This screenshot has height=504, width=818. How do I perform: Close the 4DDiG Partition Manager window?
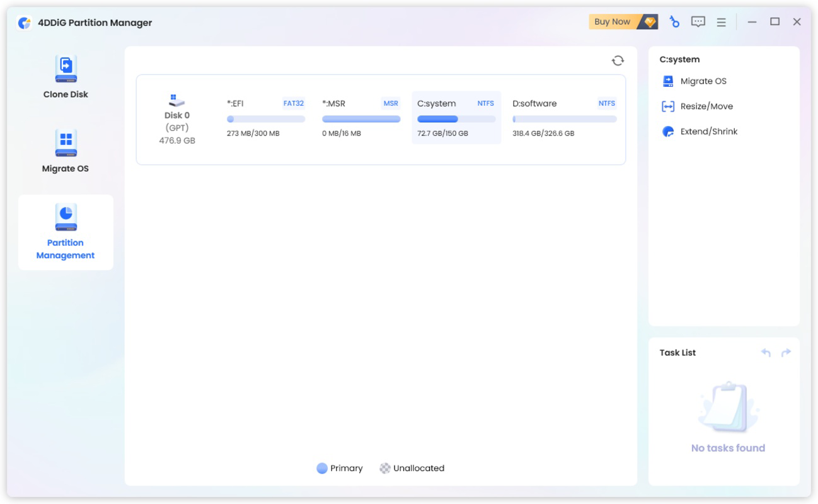[x=797, y=22]
